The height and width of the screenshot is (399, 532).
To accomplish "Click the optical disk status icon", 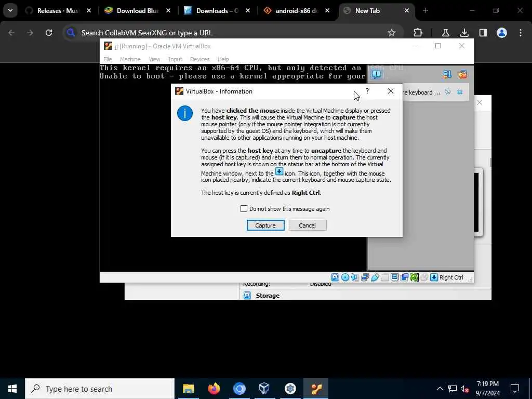I will point(345,277).
